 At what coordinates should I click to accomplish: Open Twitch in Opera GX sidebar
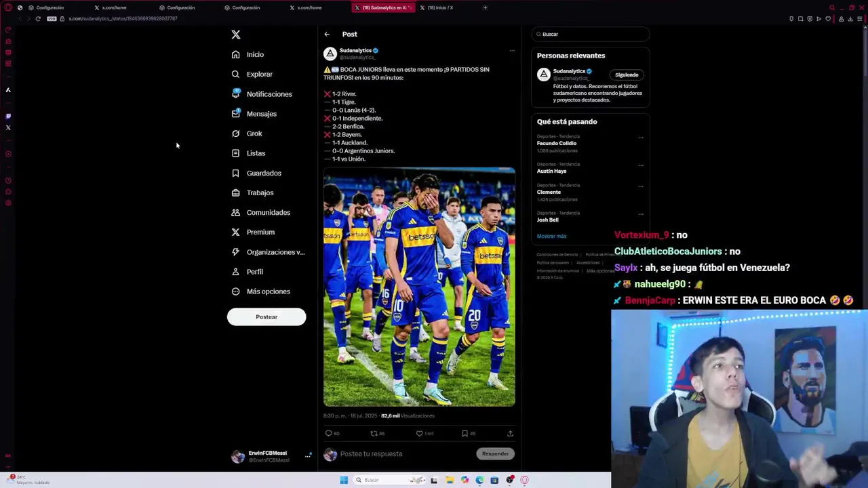[8, 116]
